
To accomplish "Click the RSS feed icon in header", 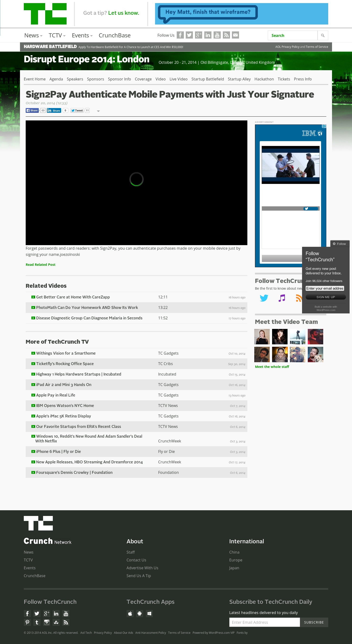I will [226, 35].
